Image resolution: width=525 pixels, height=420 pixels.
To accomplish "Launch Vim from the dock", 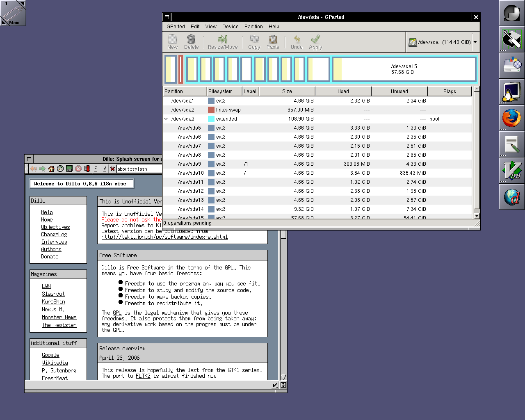I will point(511,171).
